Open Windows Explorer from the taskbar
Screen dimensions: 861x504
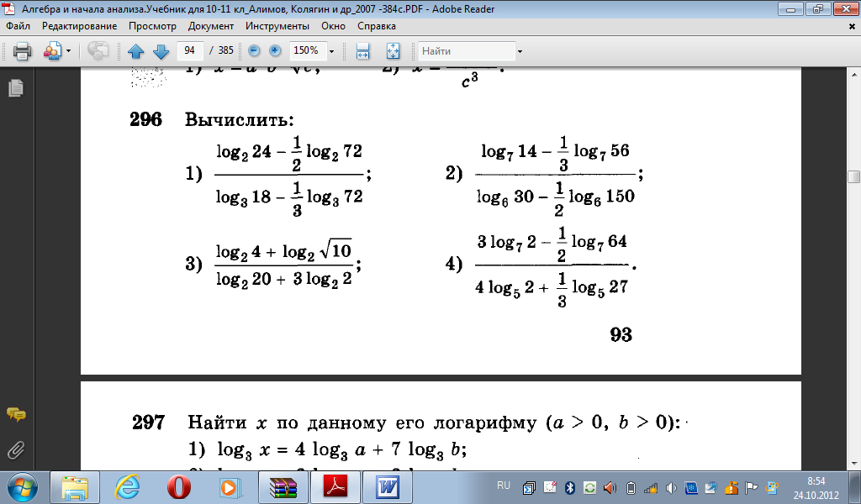coord(75,487)
